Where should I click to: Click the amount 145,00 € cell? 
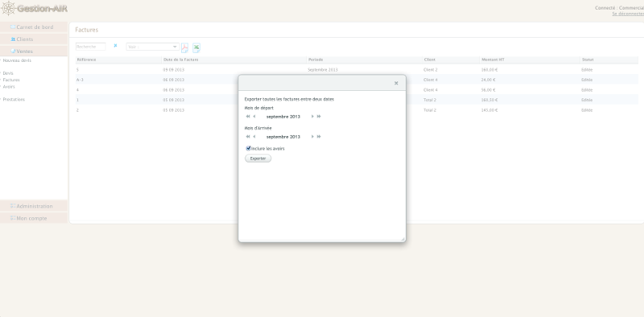point(489,110)
